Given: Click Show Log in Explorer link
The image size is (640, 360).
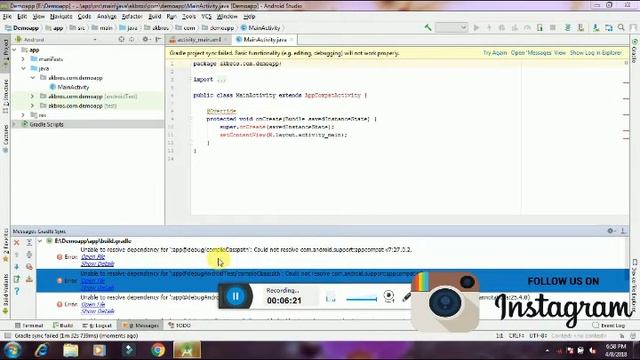Looking at the screenshot, I should click(596, 53).
